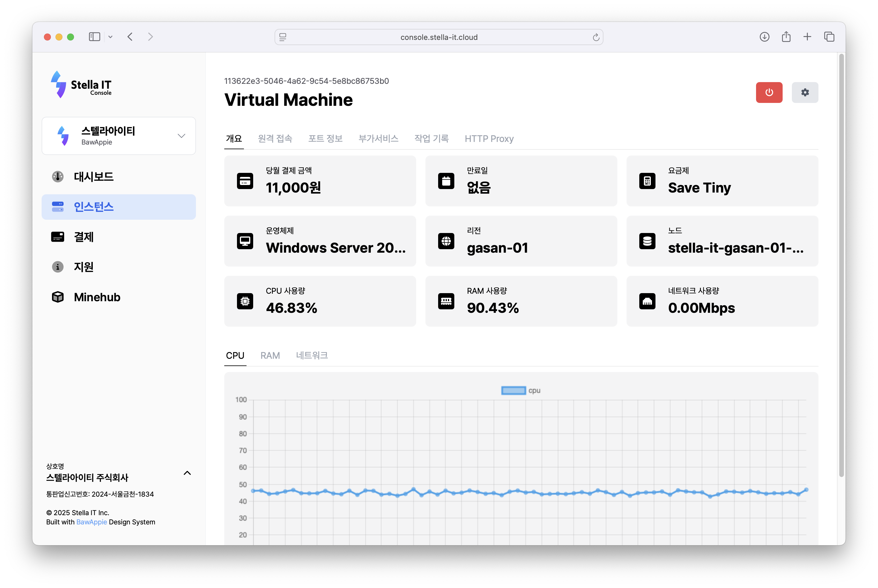This screenshot has height=588, width=878.
Task: Open the VM settings gear button
Action: [805, 92]
